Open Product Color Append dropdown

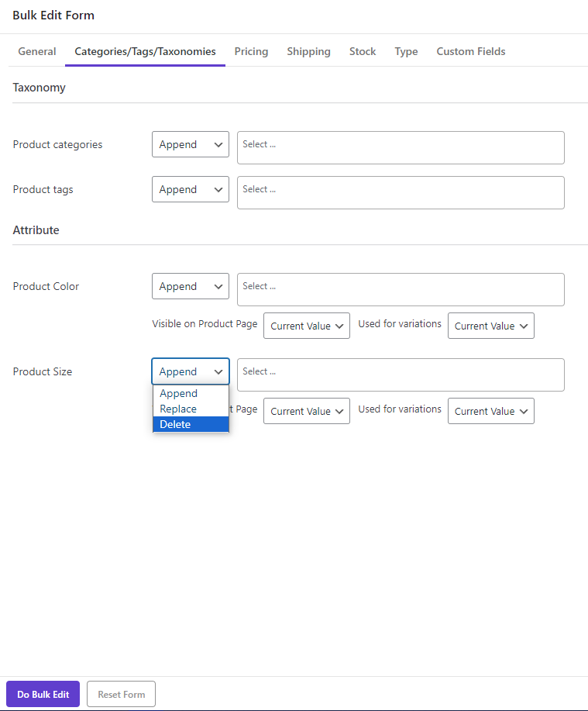coord(191,286)
